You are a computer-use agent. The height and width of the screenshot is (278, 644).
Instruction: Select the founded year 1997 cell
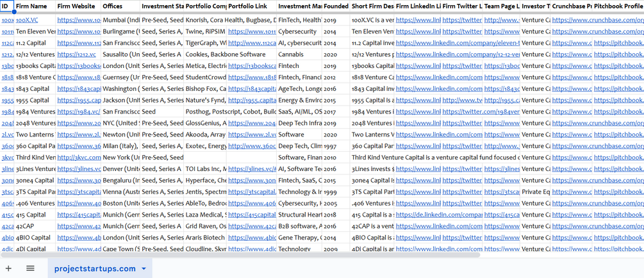(x=336, y=146)
